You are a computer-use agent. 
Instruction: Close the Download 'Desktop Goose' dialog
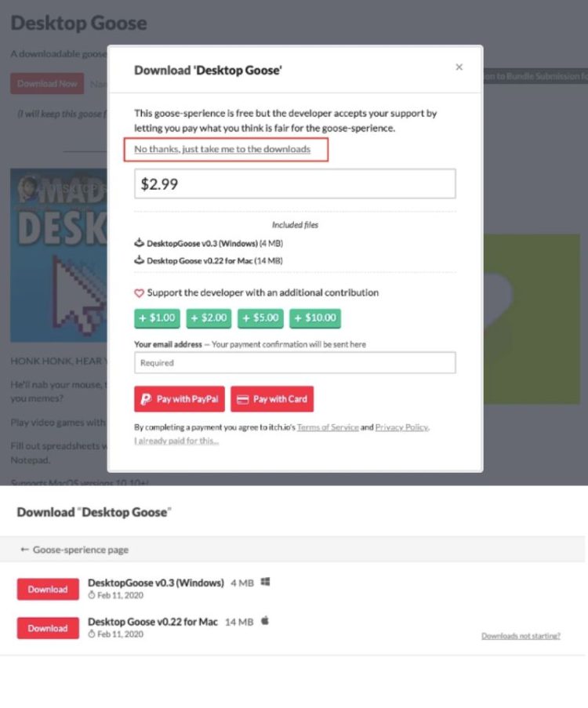[x=459, y=67]
